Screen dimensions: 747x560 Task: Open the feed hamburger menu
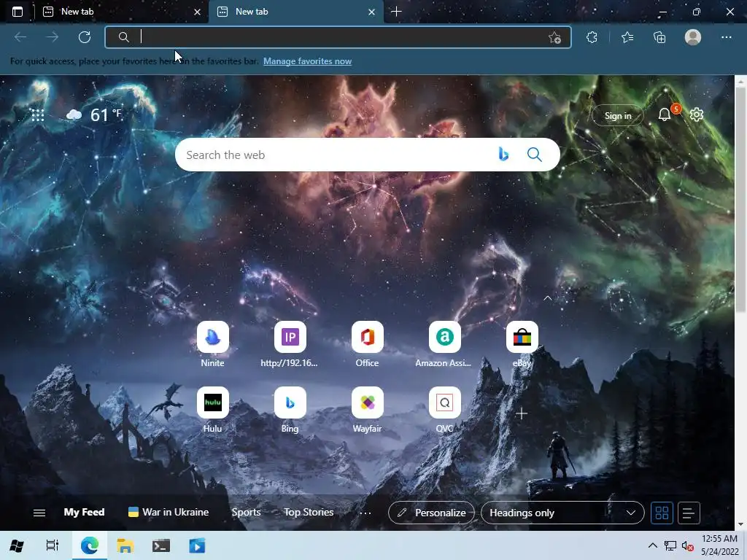coord(39,513)
